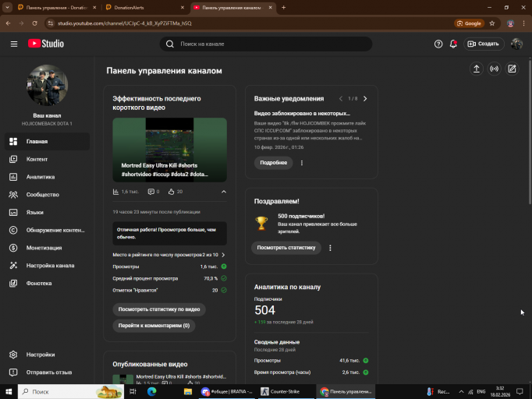
Task: Open the Windows Start menu
Action: point(9,392)
